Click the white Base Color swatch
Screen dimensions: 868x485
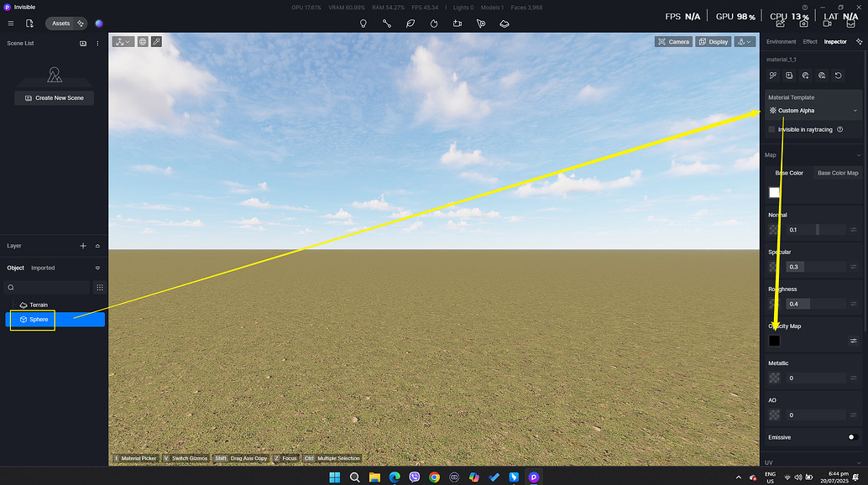pyautogui.click(x=774, y=192)
